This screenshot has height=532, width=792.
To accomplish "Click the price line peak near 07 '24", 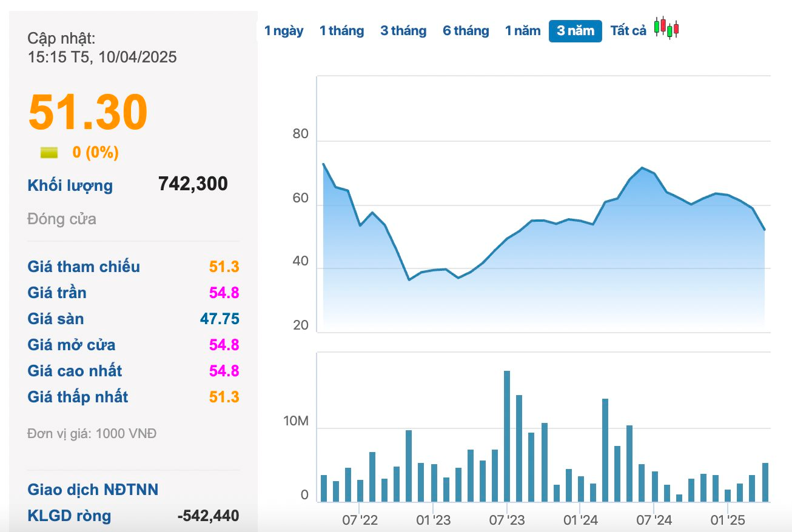I will coord(642,168).
